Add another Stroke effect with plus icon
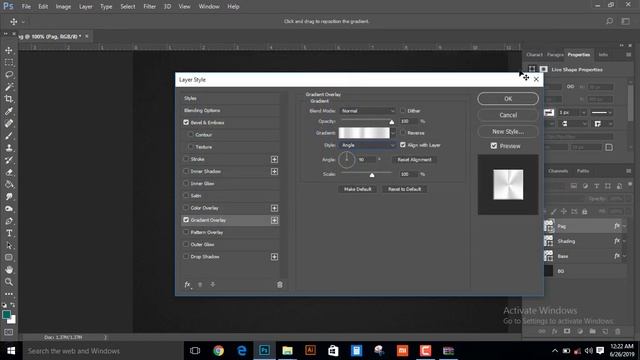Image resolution: width=640 pixels, height=360 pixels. [274, 159]
